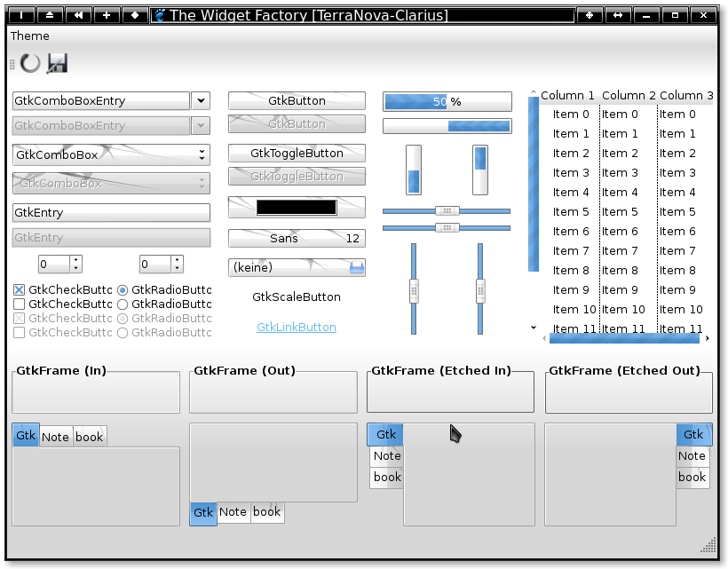Click the refresh theme toolbar icon
The image size is (728, 569).
click(30, 63)
